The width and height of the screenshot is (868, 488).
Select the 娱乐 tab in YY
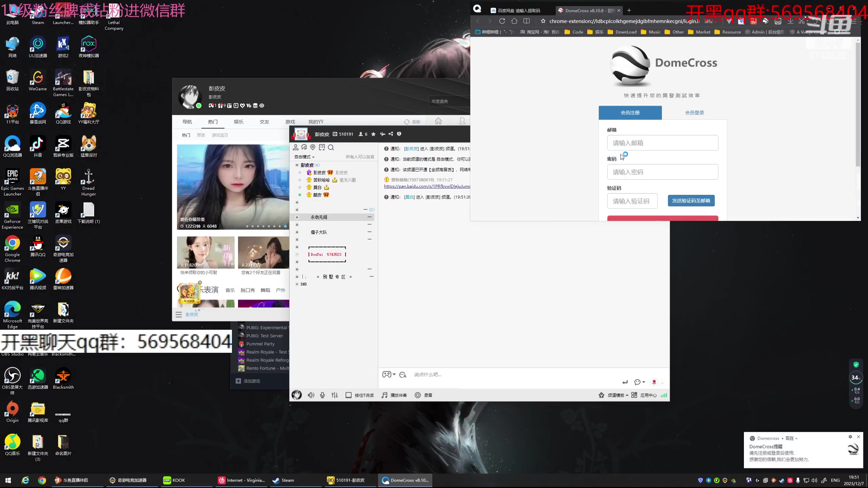239,122
